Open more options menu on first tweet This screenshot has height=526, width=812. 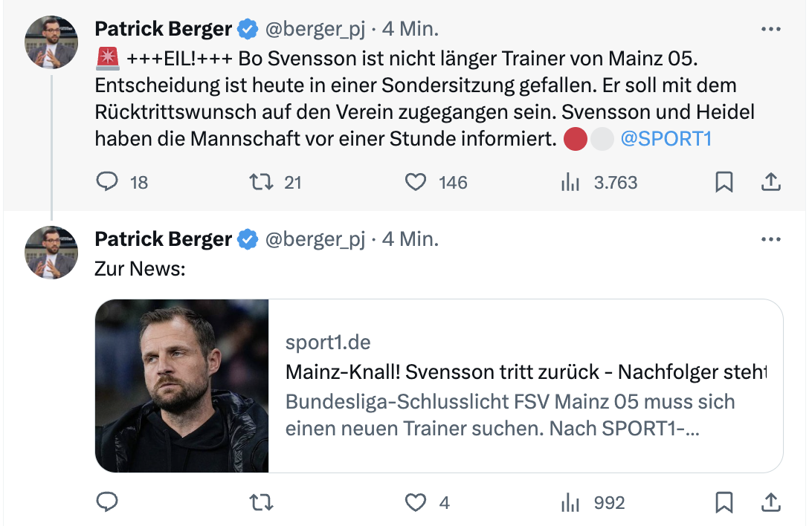click(x=771, y=30)
